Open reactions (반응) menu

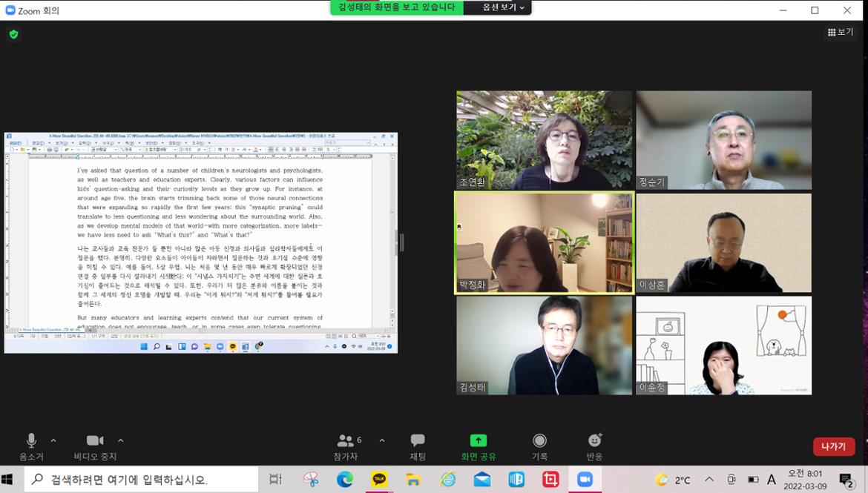[594, 446]
